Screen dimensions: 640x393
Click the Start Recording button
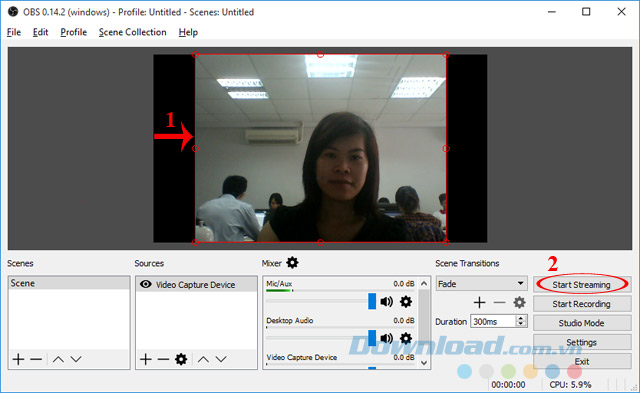(x=582, y=304)
